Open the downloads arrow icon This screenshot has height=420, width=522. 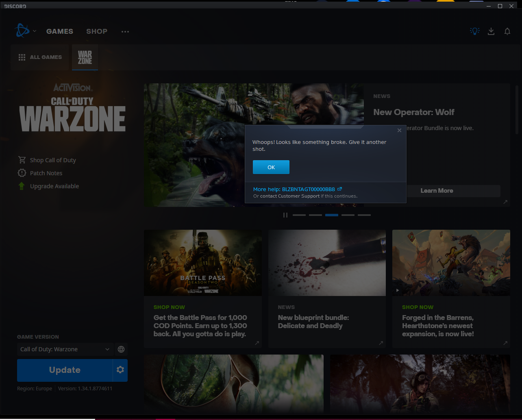point(491,31)
